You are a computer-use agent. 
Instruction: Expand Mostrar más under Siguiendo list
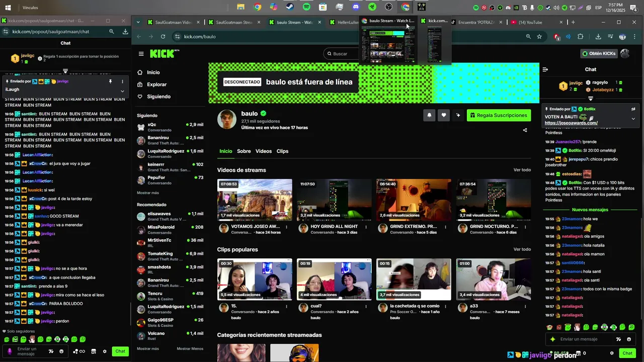point(148,193)
